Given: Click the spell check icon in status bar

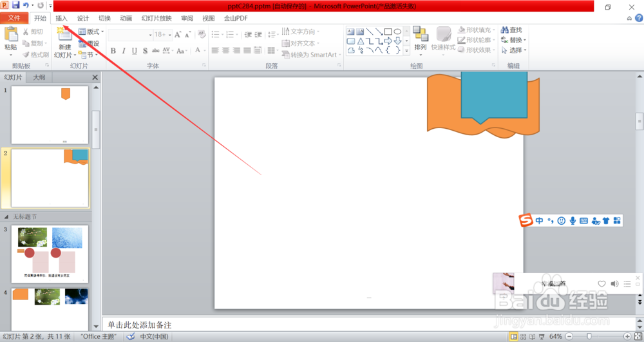Looking at the screenshot, I should click(x=131, y=337).
